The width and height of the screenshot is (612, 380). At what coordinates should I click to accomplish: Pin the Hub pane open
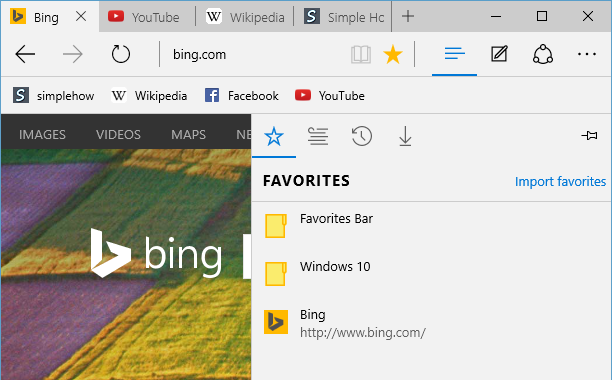tap(589, 136)
